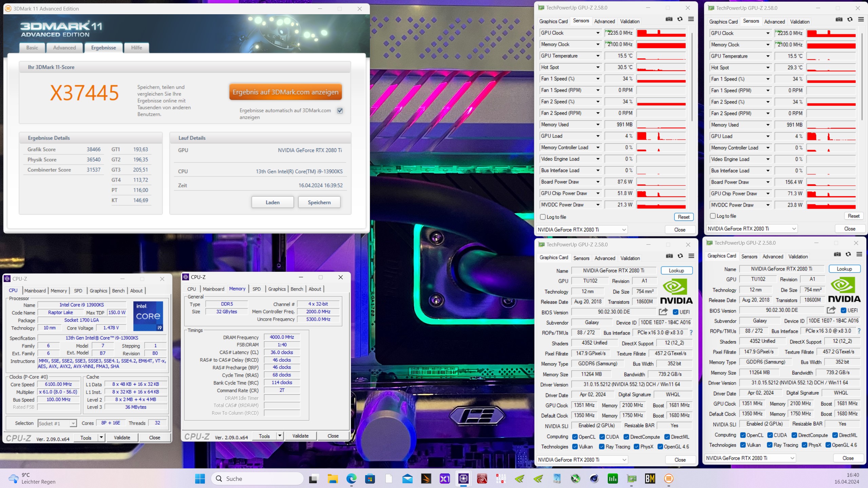Open the Hilfe tab in 3DMark 11
This screenshot has height=488, width=868.
(x=136, y=48)
